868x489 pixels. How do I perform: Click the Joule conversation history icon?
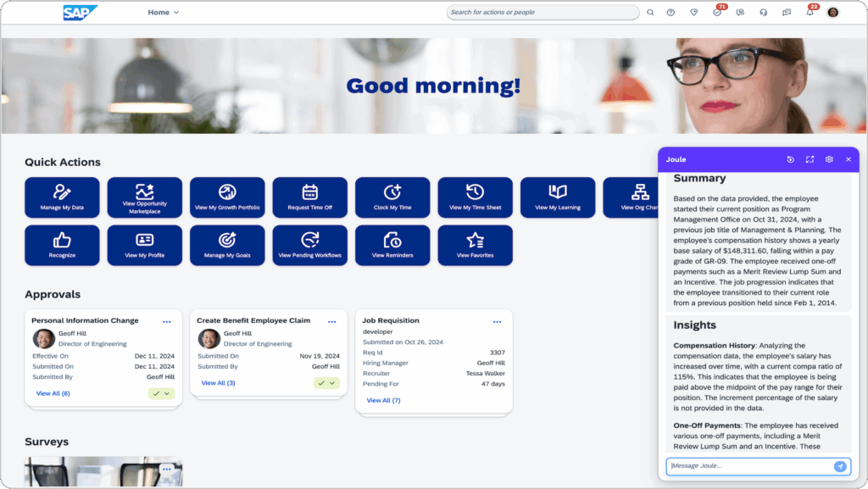coord(791,159)
